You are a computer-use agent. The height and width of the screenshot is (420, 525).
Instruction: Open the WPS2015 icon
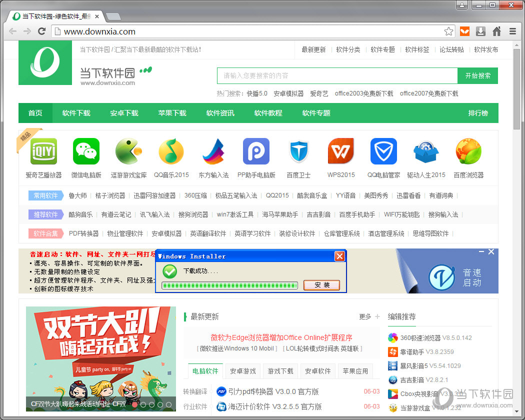341,151
